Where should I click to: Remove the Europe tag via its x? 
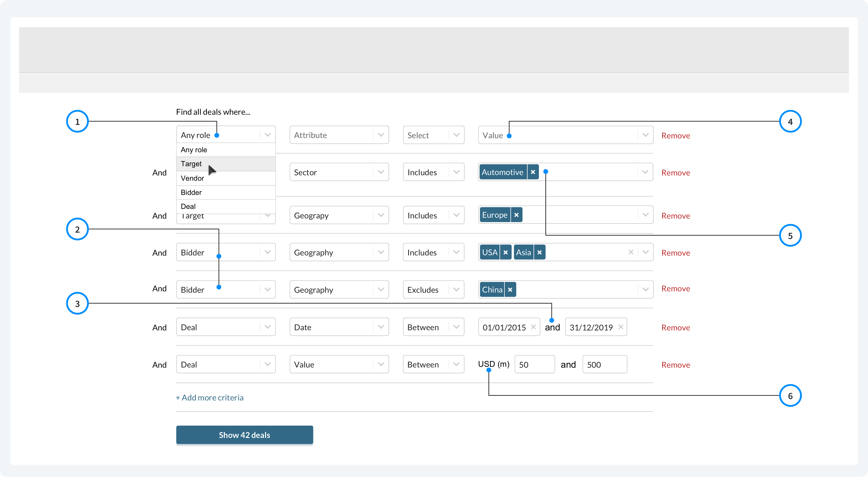[x=516, y=215]
